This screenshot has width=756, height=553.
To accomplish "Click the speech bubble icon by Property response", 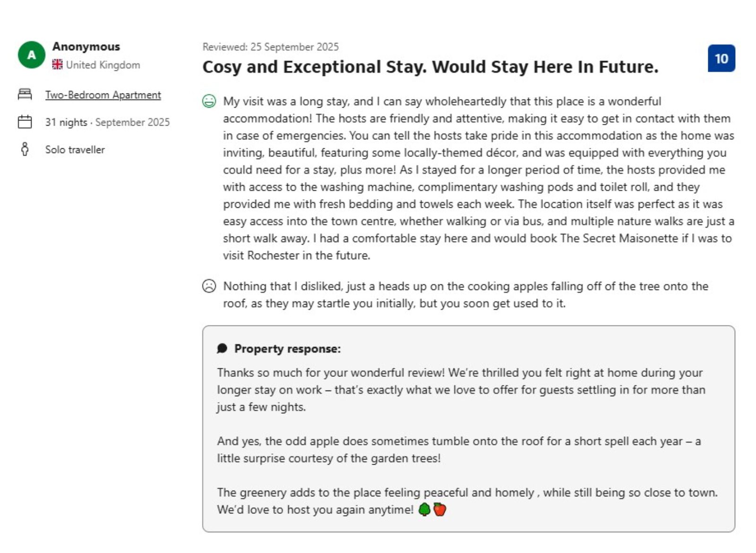I will pos(222,349).
